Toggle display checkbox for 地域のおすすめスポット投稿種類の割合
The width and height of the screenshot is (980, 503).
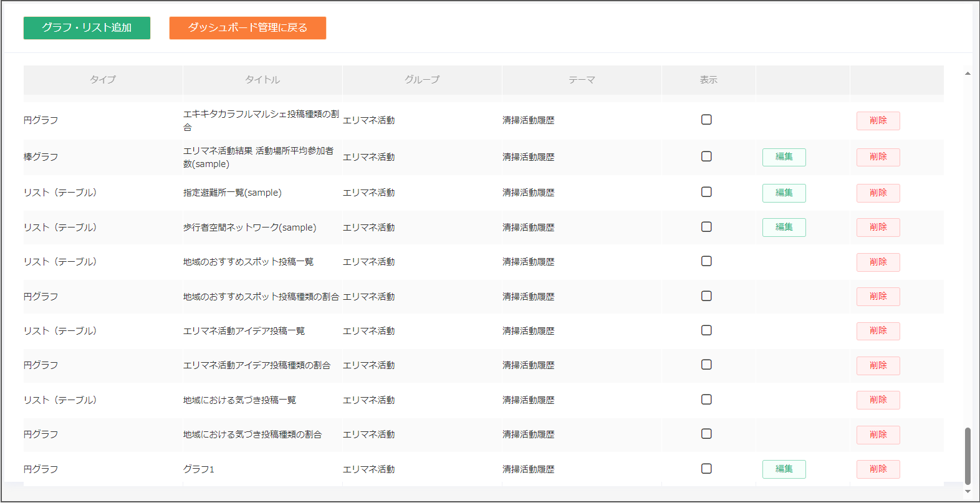(x=706, y=296)
